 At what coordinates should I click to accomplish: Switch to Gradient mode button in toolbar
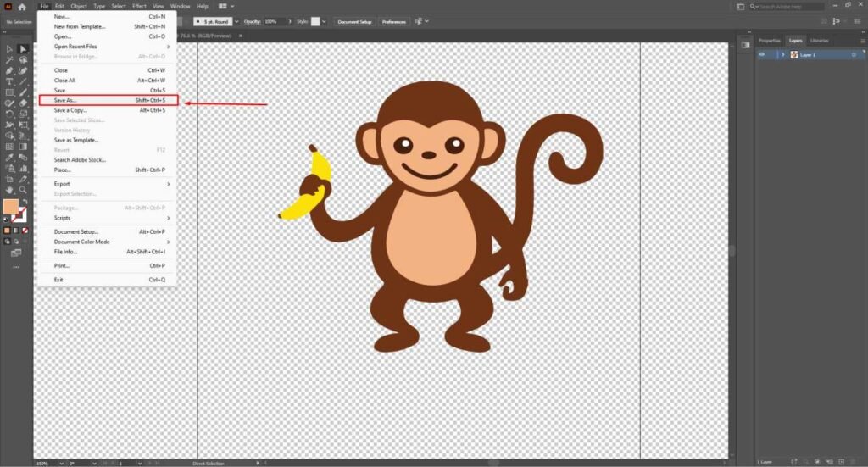tap(16, 231)
